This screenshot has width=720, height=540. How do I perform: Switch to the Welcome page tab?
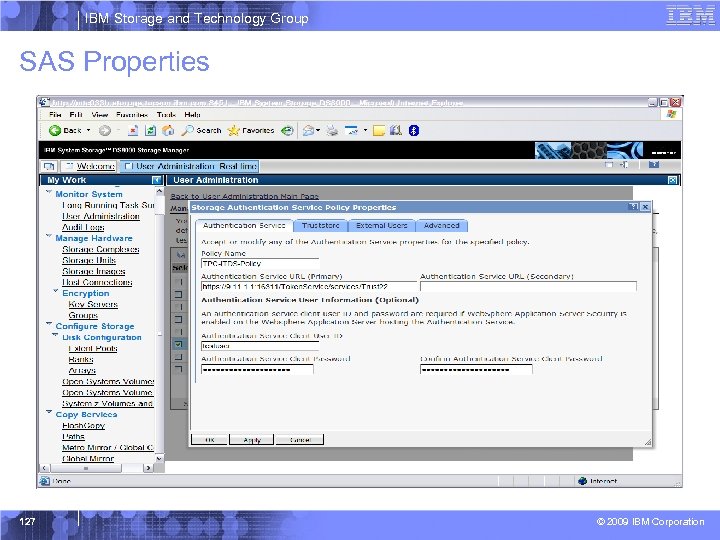point(90,166)
